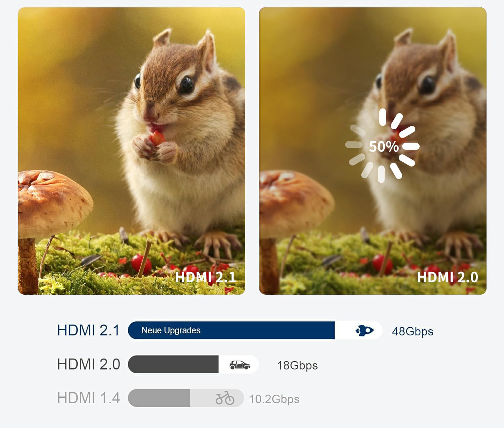Click the bicycle icon on the HDMI 1.4 bar
This screenshot has height=428, width=504.
225,398
